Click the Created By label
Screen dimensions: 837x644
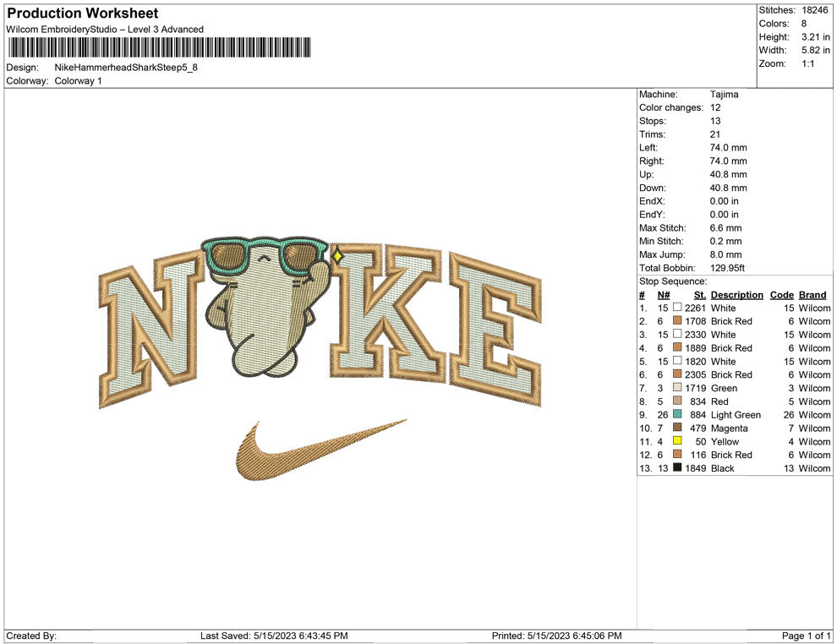pos(31,636)
